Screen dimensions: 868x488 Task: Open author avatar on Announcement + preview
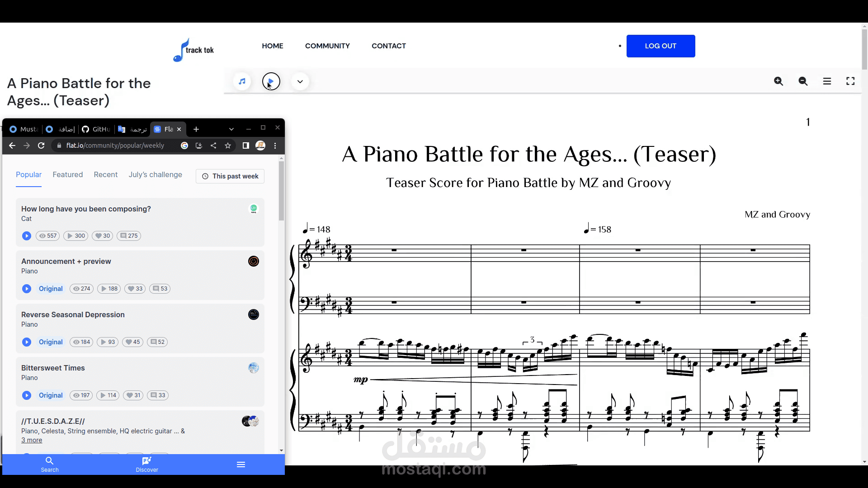[254, 261]
